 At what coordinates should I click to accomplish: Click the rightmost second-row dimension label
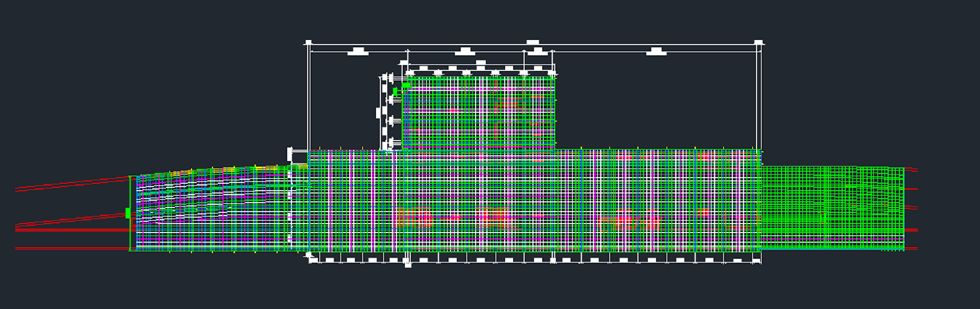656,51
